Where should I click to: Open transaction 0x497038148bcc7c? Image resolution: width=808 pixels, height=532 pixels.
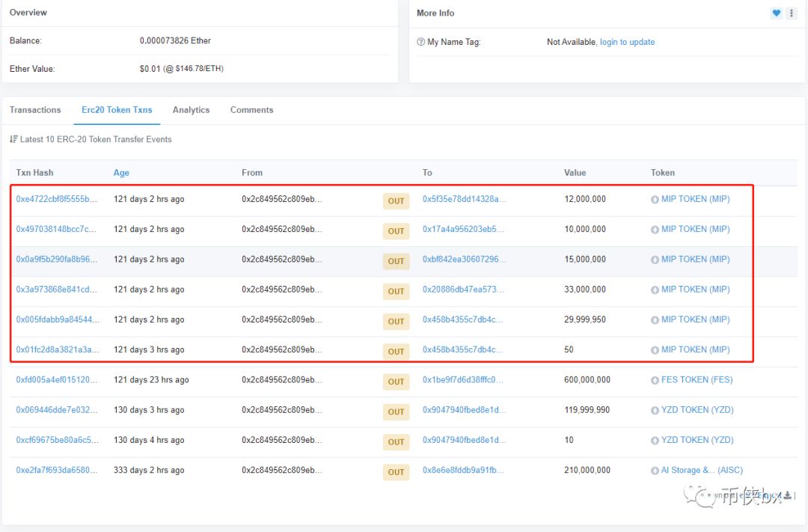pos(56,229)
